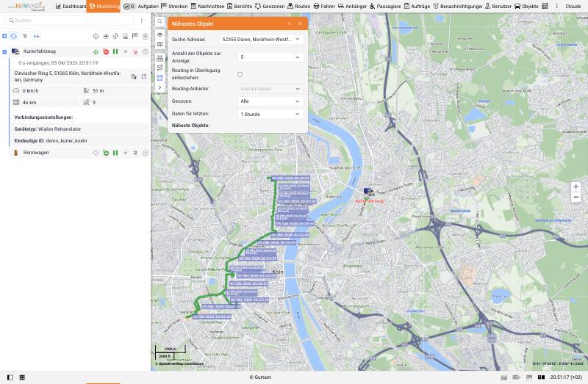Enable Routing in Überlegung einbeziehen checkbox
The image size is (588, 384).
[x=240, y=74]
